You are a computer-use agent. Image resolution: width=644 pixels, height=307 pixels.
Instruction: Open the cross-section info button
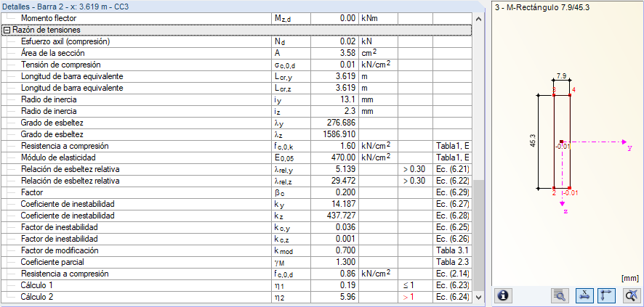tap(504, 295)
